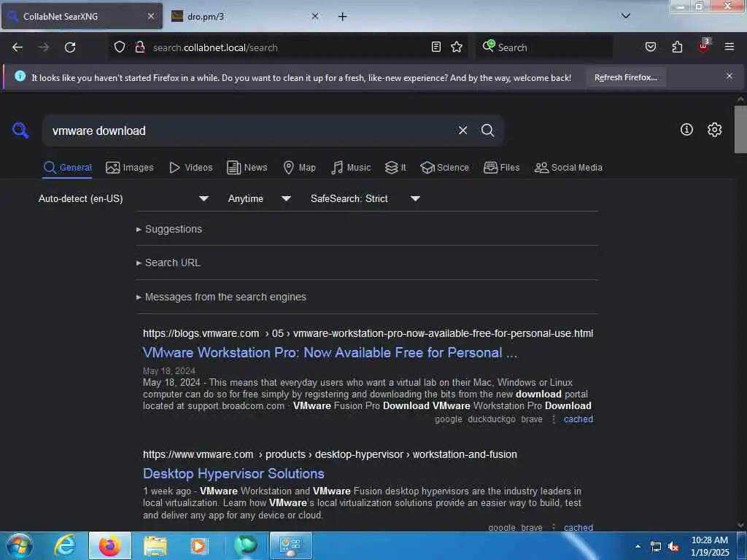
Task: Open the SafeSearch: Strict dropdown
Action: (x=365, y=198)
